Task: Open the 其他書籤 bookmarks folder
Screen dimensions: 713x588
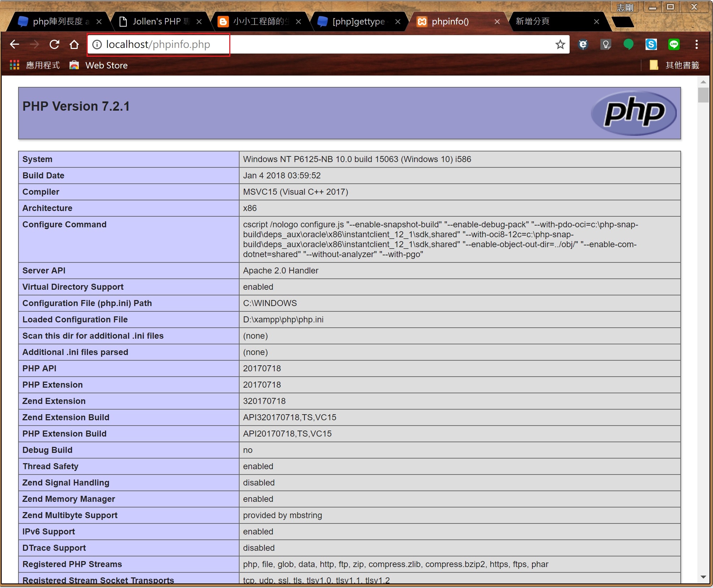Action: click(674, 65)
